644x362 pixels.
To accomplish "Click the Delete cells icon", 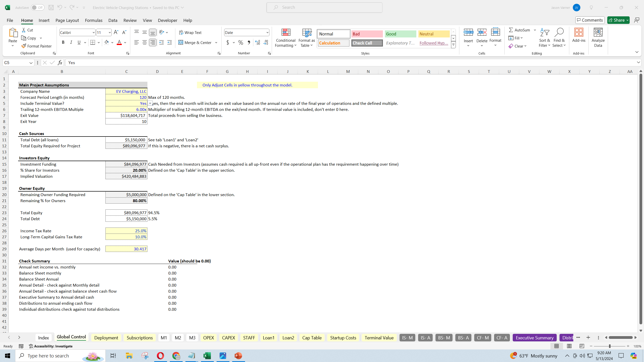I will coord(482,32).
